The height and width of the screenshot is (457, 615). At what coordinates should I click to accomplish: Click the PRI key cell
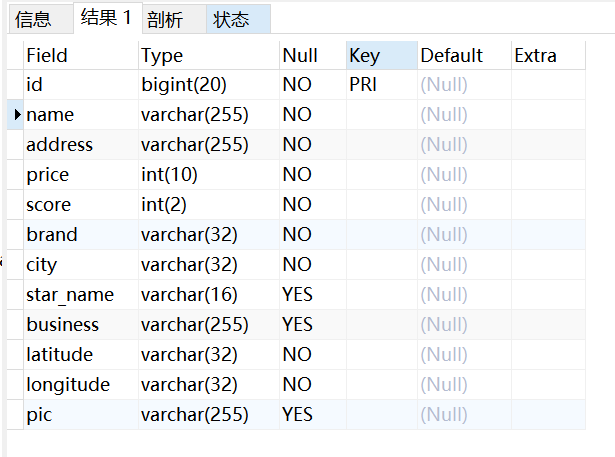point(382,85)
